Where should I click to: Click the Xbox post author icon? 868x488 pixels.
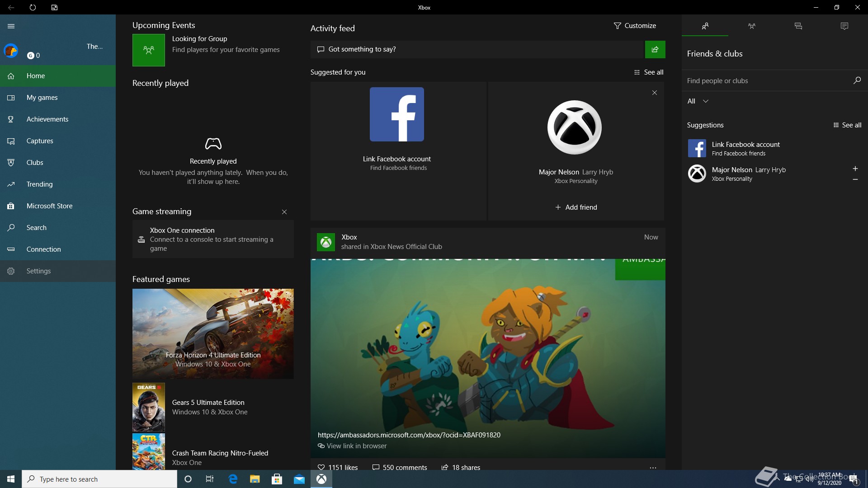click(326, 242)
